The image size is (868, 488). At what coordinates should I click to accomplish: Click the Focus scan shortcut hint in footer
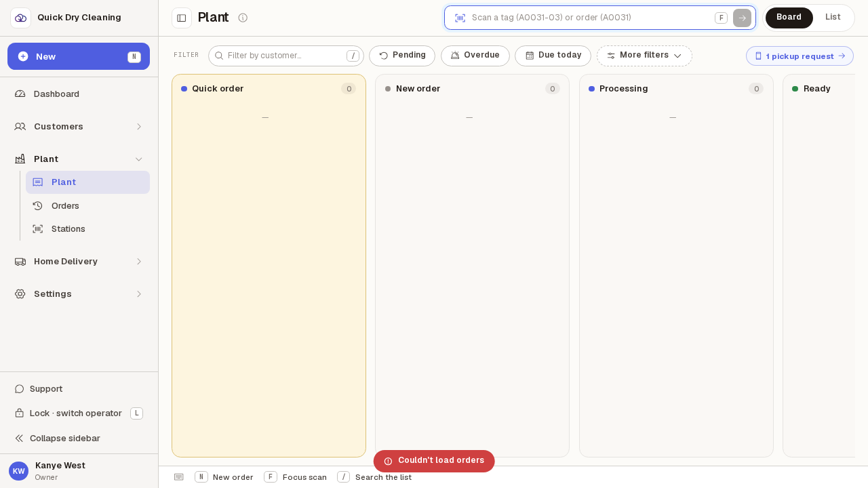[x=296, y=477]
